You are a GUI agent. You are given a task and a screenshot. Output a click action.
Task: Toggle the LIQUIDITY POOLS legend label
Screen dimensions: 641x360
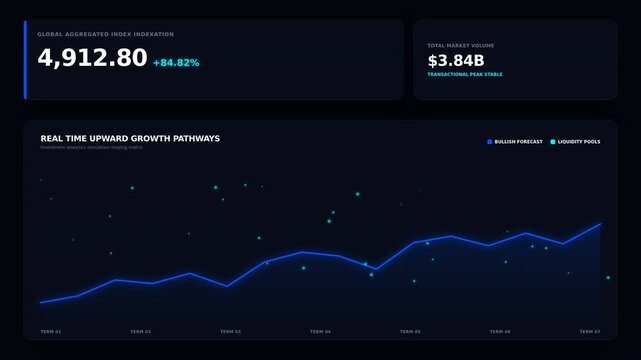coord(579,142)
